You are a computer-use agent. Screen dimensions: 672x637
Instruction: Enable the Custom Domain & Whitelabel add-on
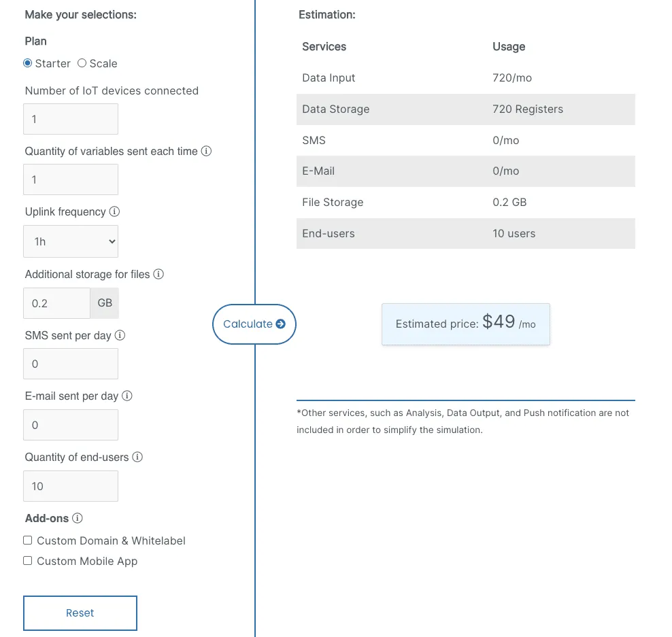[x=27, y=540]
